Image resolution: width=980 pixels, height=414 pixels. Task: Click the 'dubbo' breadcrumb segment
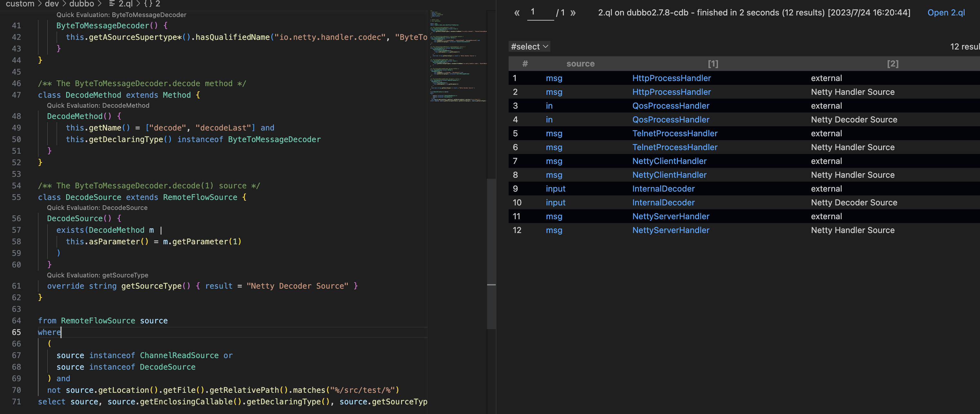point(82,4)
